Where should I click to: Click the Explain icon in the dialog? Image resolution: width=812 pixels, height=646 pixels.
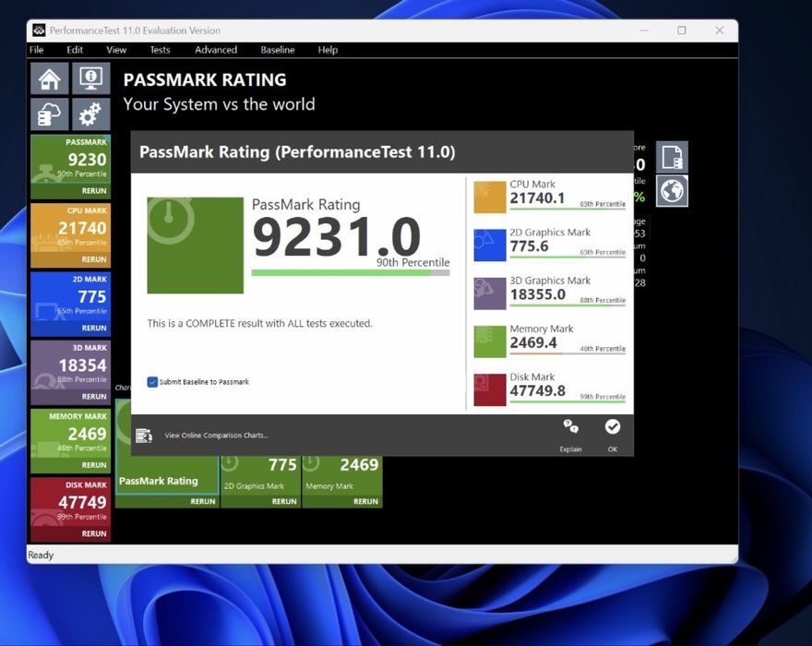(x=570, y=427)
